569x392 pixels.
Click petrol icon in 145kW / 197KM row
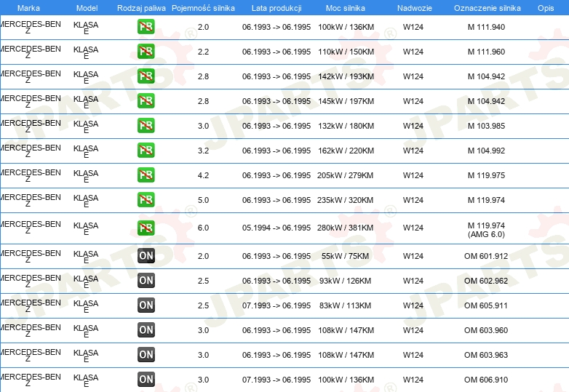click(146, 101)
